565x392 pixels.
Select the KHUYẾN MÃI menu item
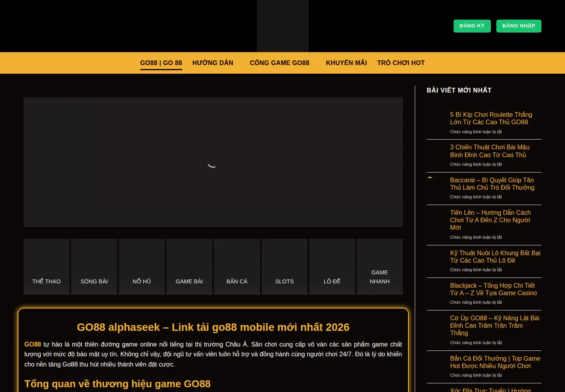346,63
